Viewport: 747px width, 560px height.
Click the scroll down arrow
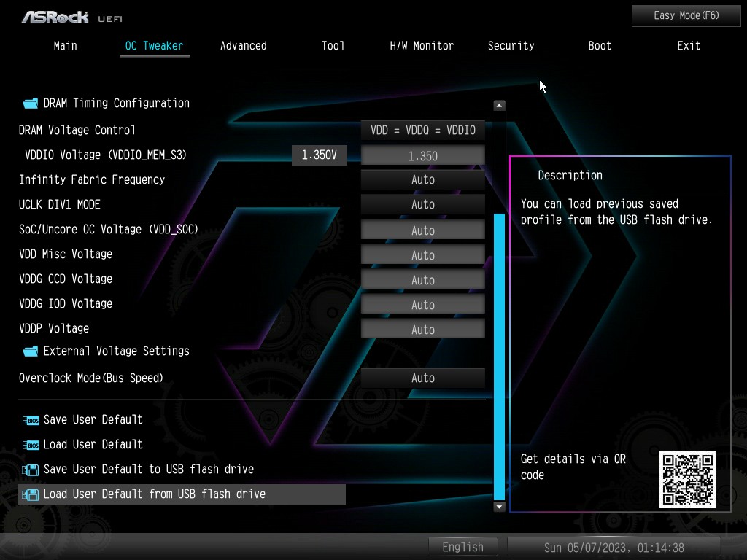point(499,506)
